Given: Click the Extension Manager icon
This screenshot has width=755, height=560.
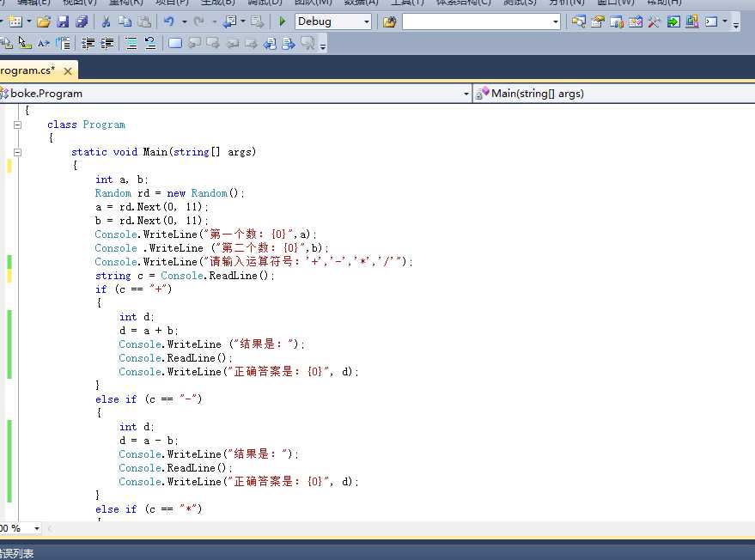Looking at the screenshot, I should tap(692, 21).
